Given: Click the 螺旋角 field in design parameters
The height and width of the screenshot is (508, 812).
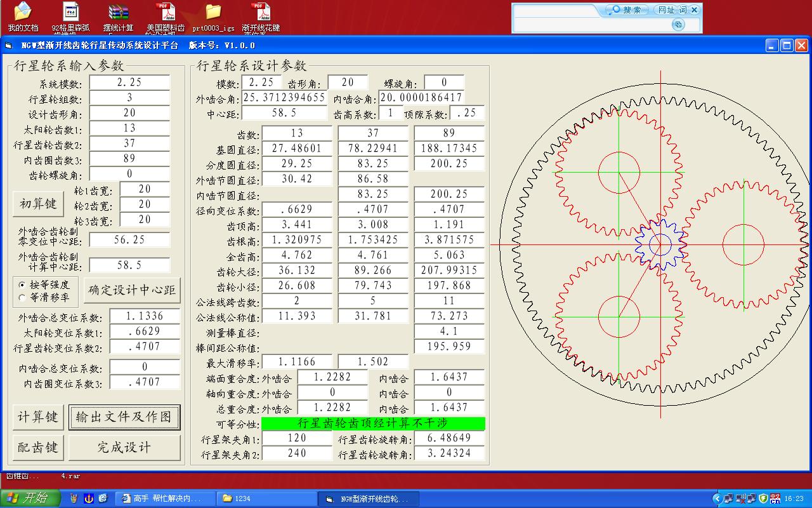Looking at the screenshot, I should (444, 83).
